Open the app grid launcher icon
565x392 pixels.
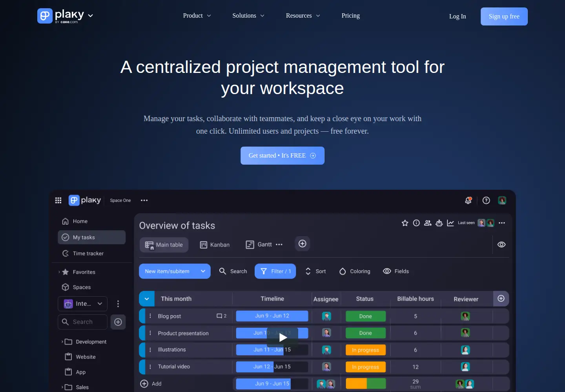tap(58, 200)
